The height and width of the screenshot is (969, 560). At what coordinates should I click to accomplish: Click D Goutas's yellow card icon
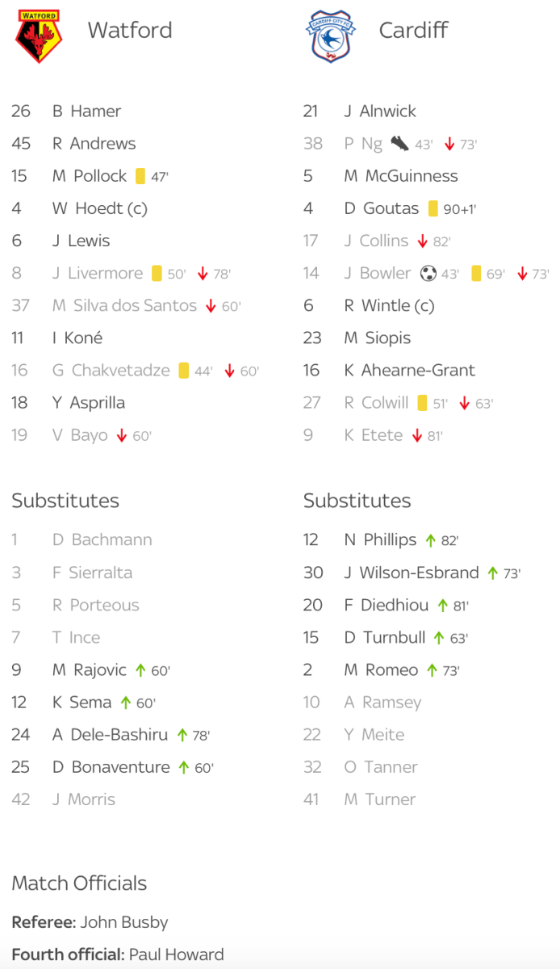pos(433,208)
